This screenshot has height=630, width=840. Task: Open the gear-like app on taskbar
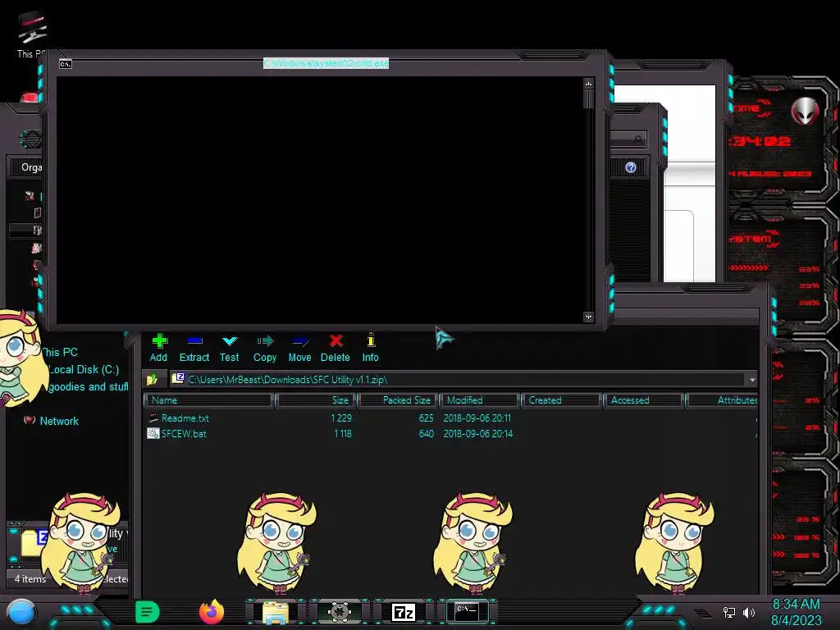[x=339, y=612]
